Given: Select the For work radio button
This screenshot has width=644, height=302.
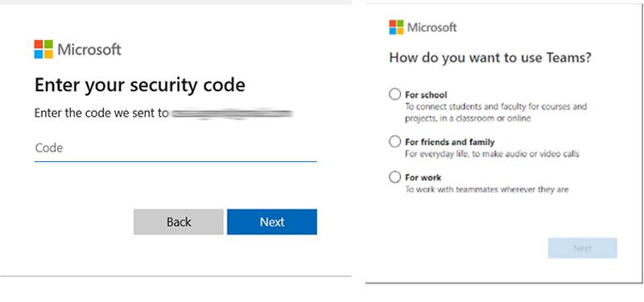Looking at the screenshot, I should tap(394, 177).
